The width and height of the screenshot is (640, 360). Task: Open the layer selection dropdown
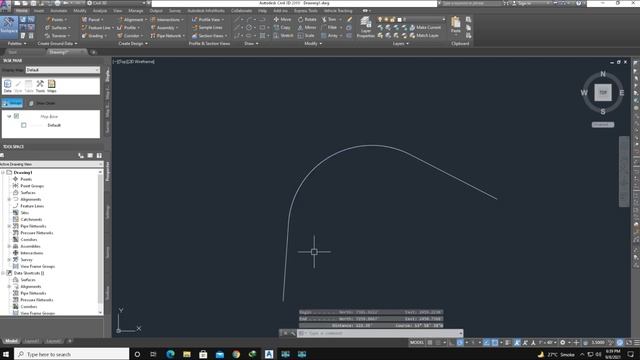click(411, 19)
